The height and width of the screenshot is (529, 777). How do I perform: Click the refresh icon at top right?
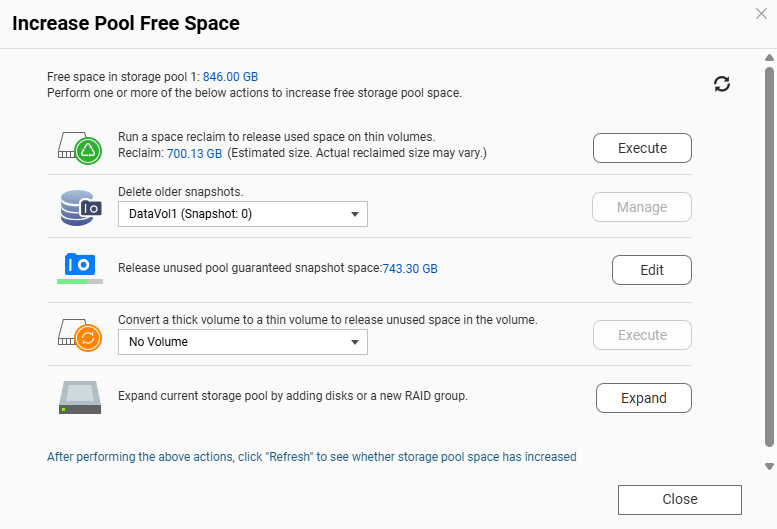coord(722,84)
